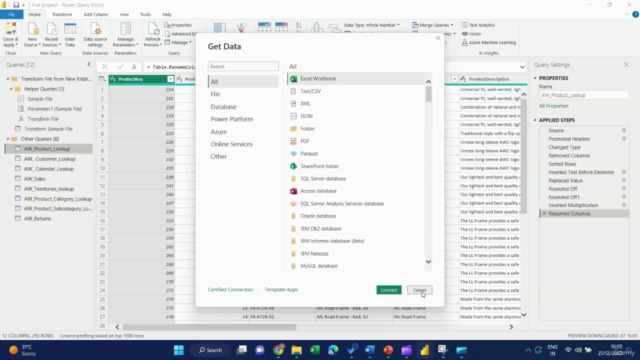Open Azure Machine Learning insight
Image resolution: width=640 pixels, height=360 pixels.
(x=489, y=42)
